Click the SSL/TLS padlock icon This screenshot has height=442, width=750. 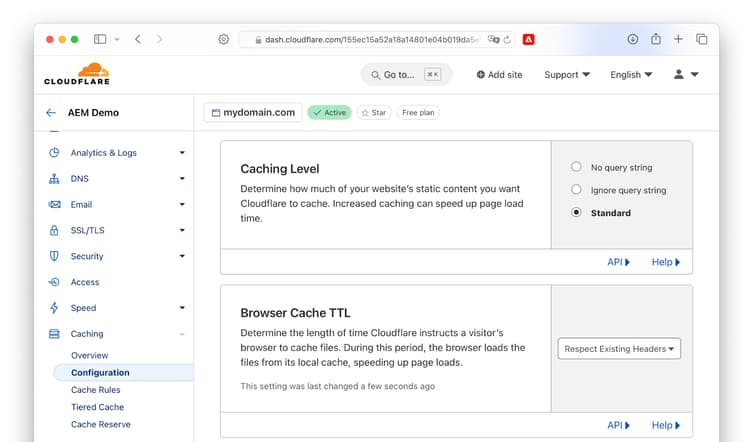pyautogui.click(x=54, y=230)
